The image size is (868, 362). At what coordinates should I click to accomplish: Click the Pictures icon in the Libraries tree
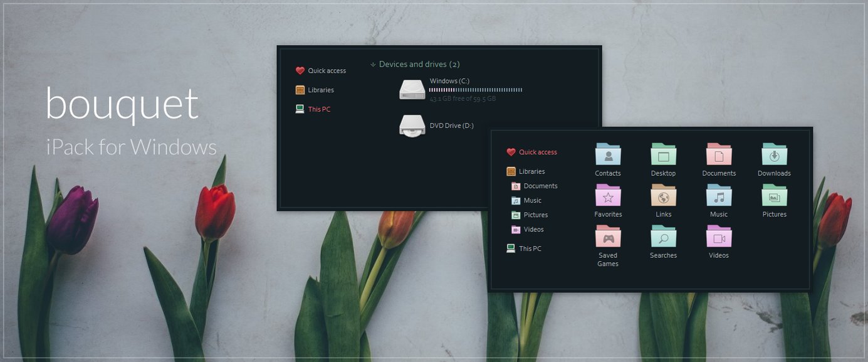pos(516,215)
